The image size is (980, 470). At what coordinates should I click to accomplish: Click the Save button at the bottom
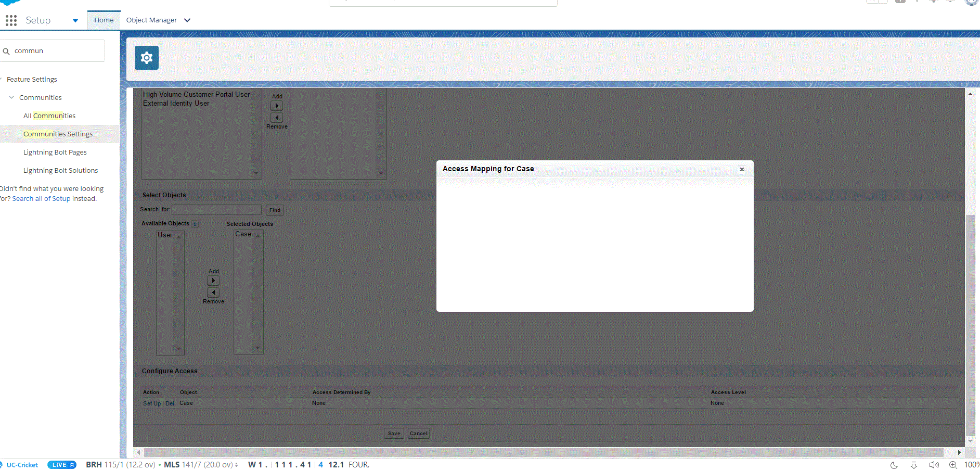(394, 433)
